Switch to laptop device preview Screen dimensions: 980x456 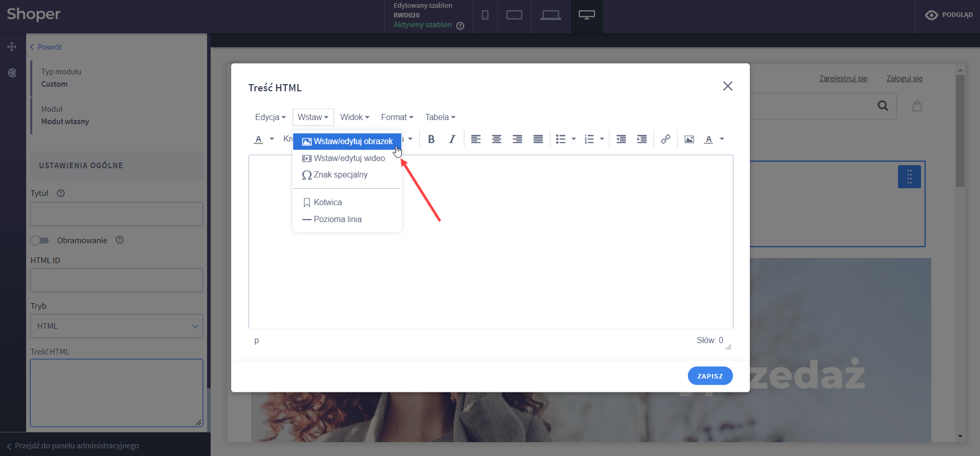550,15
